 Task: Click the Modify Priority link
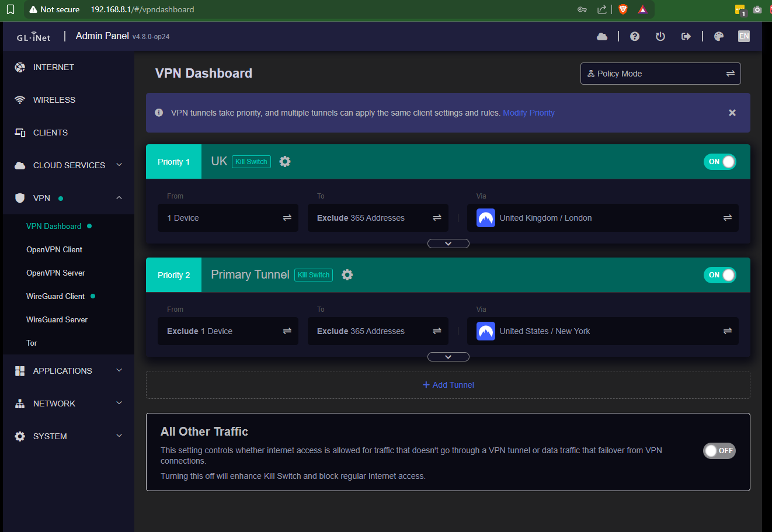(x=528, y=113)
